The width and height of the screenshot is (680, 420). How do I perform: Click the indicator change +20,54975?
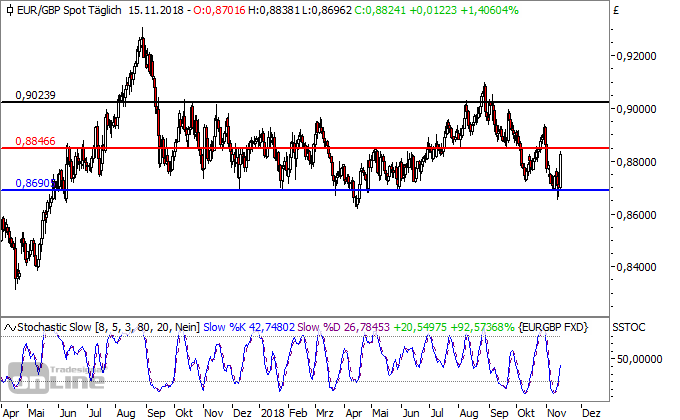coord(420,327)
